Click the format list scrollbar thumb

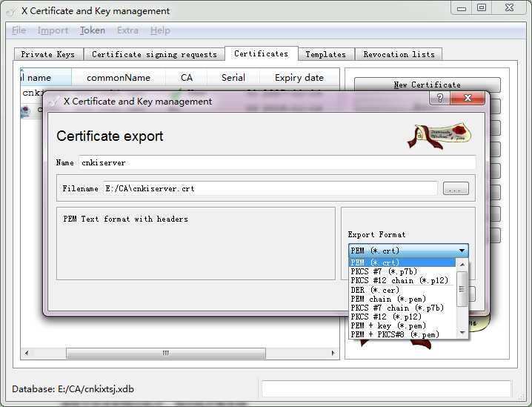[462, 289]
